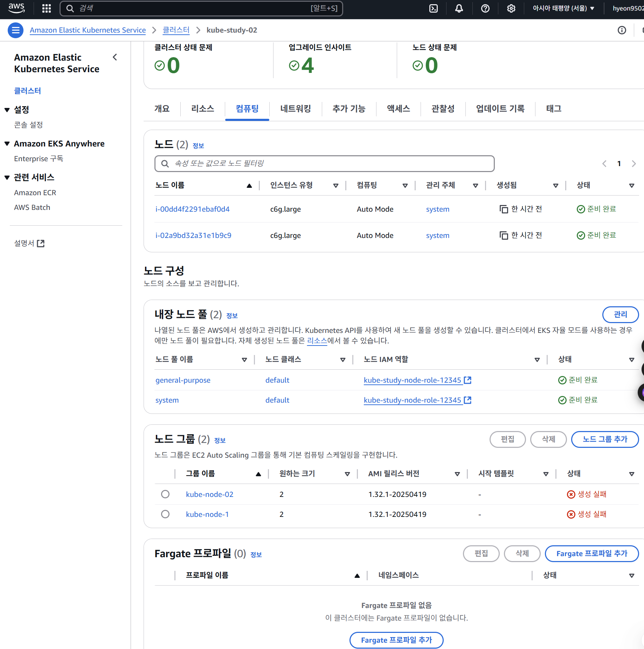This screenshot has height=649, width=644.
Task: Open the 정보 link next to 노드 그룹
Action: 220,440
